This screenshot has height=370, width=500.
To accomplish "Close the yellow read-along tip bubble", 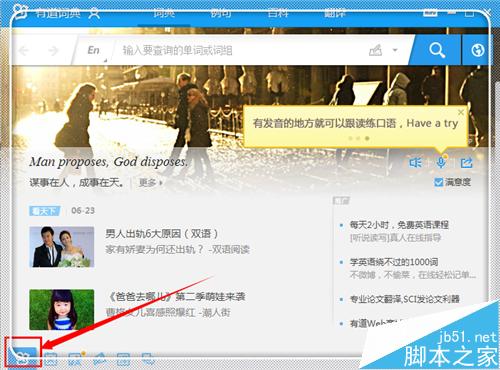I will tap(461, 112).
